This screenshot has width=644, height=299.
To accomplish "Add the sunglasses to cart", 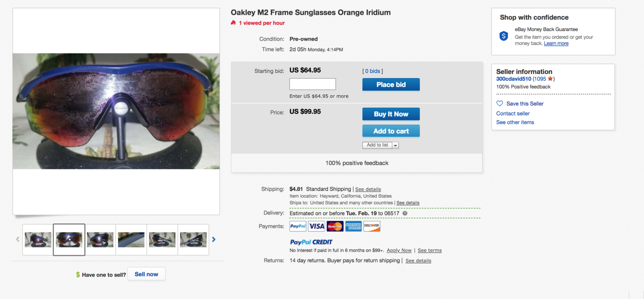I will (x=391, y=131).
